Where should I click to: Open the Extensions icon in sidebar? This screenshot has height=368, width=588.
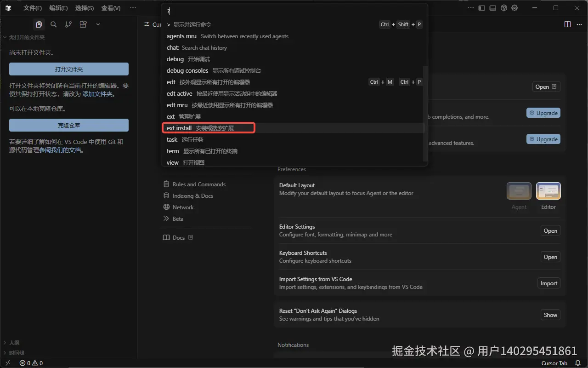[x=83, y=24]
